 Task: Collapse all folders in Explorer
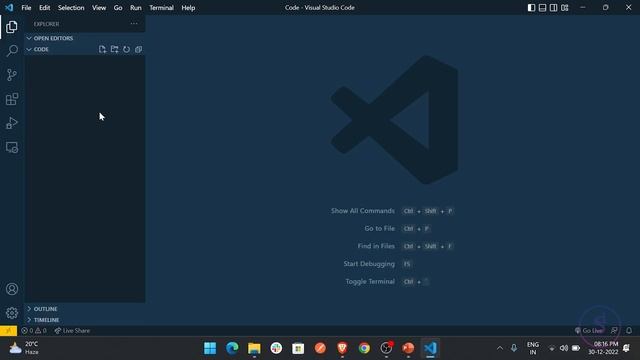(x=138, y=49)
